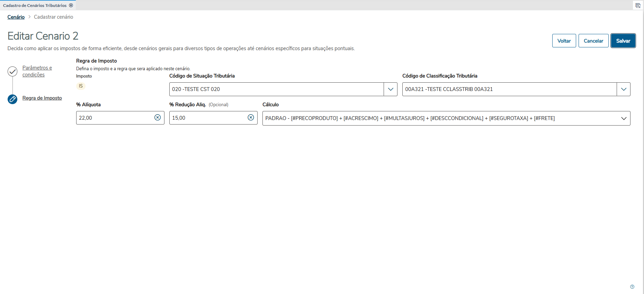Go to Cenário breadcrumb link

16,17
